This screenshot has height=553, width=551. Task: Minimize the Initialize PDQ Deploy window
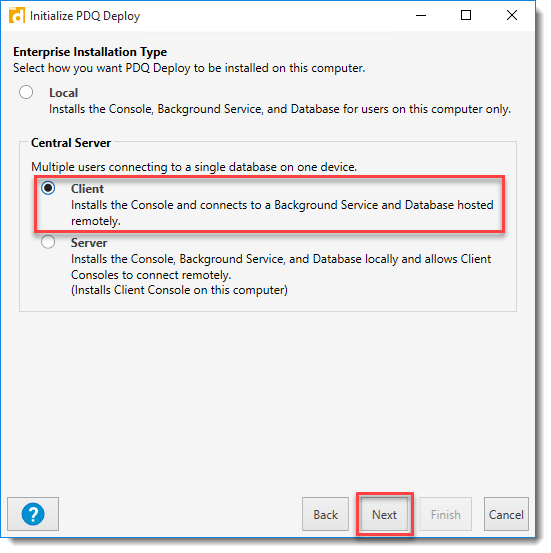pos(421,16)
